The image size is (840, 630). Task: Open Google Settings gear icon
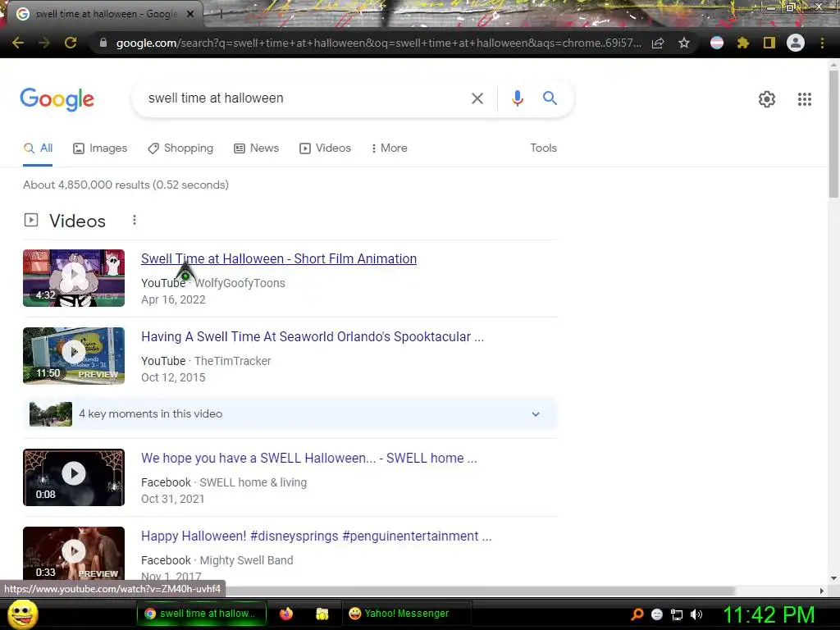click(767, 99)
